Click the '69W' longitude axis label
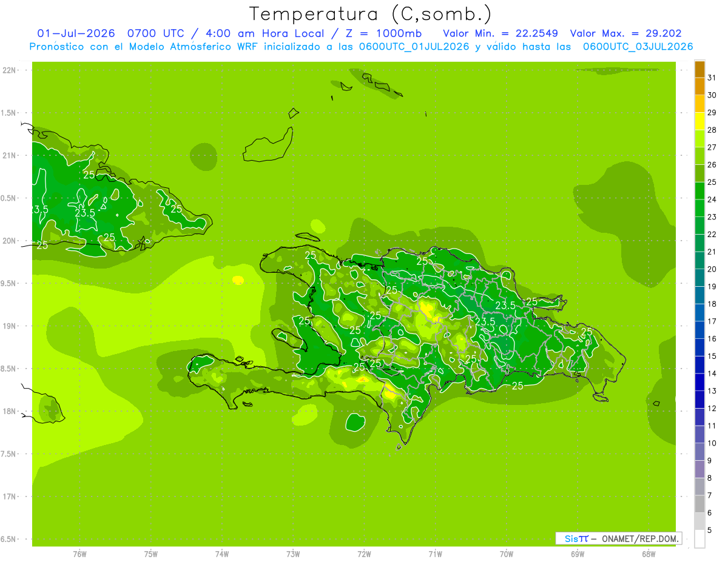 pyautogui.click(x=578, y=554)
